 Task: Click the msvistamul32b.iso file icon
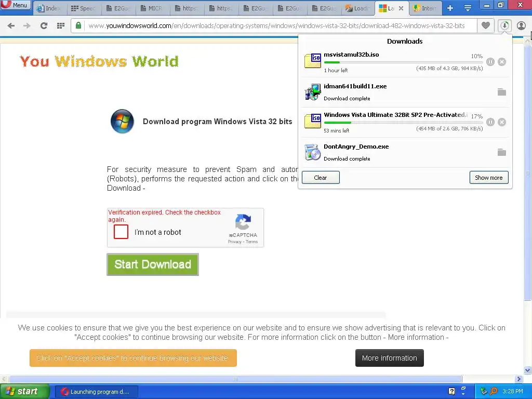coord(312,61)
